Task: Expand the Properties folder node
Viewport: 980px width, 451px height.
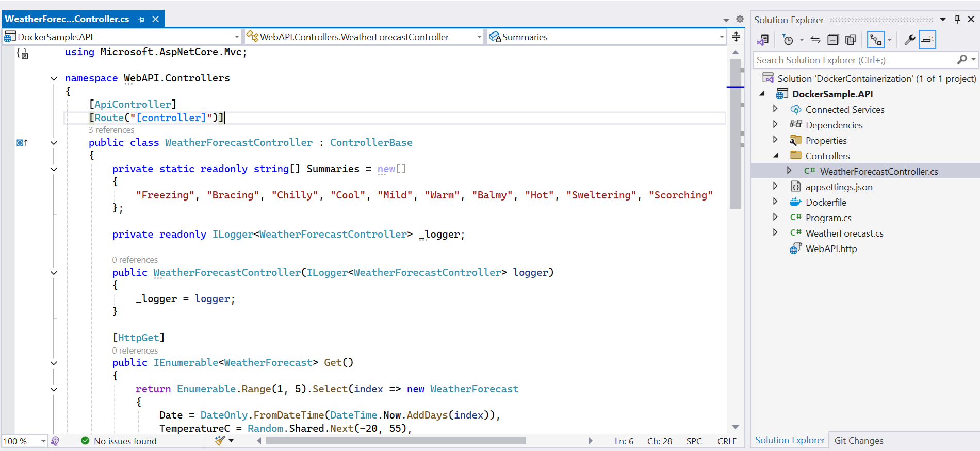Action: coord(775,140)
